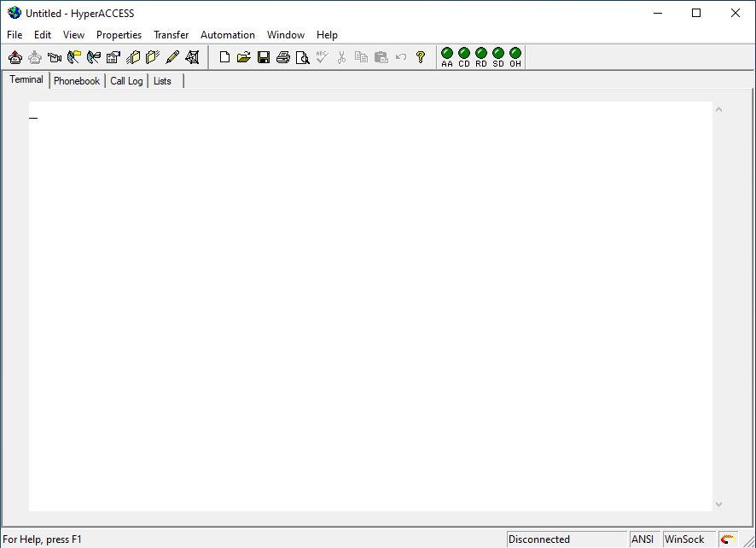Click the status bar phone icon
Image resolution: width=756 pixels, height=548 pixels.
(x=728, y=539)
